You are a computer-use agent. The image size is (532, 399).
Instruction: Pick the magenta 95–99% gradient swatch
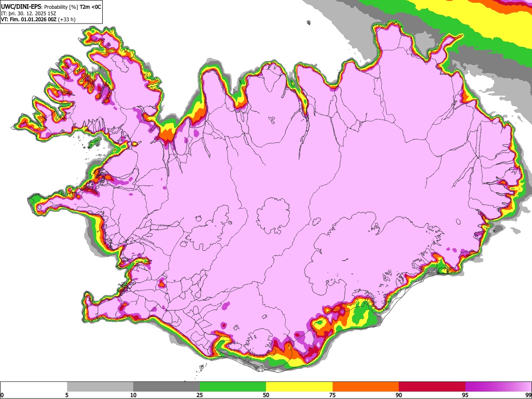(x=498, y=387)
